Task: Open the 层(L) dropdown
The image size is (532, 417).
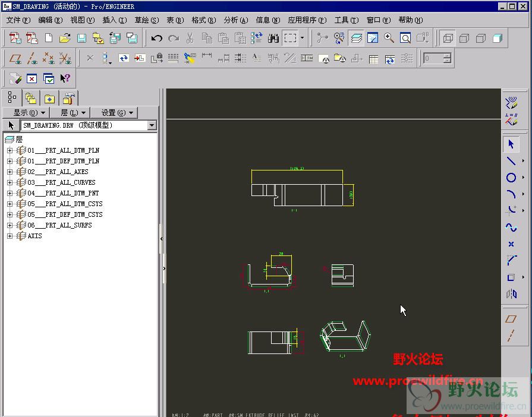Action: pyautogui.click(x=70, y=112)
